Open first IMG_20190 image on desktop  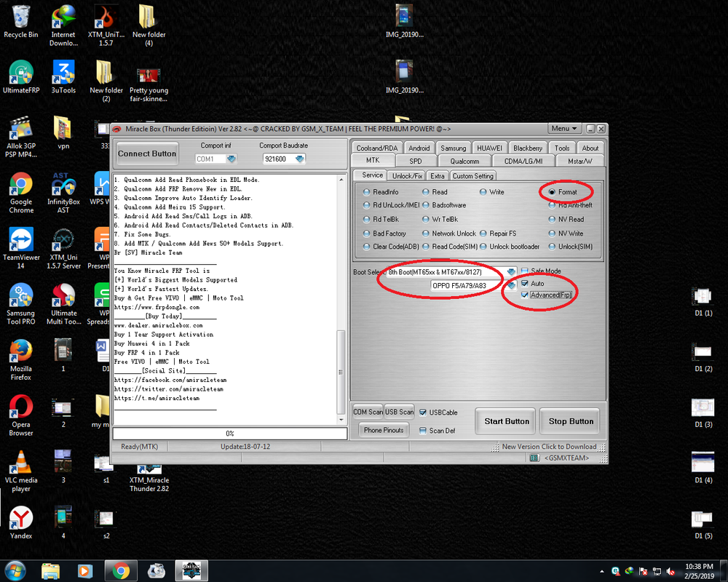click(404, 21)
